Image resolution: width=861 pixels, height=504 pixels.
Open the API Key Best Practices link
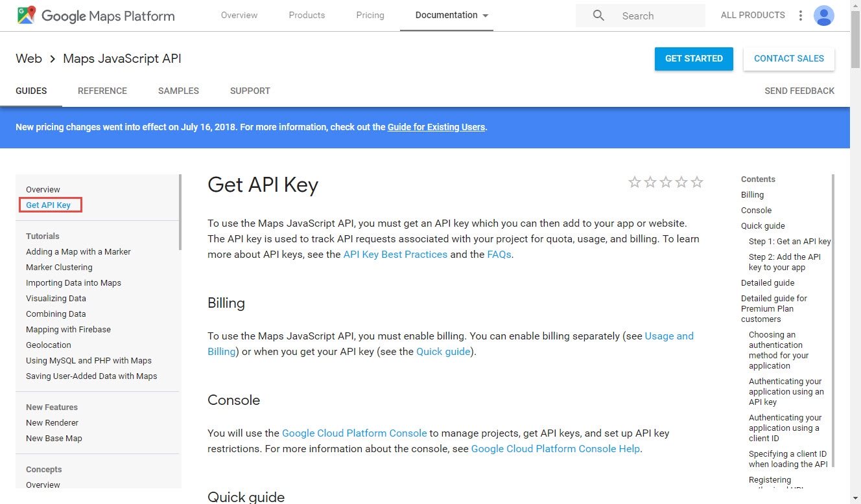point(396,255)
